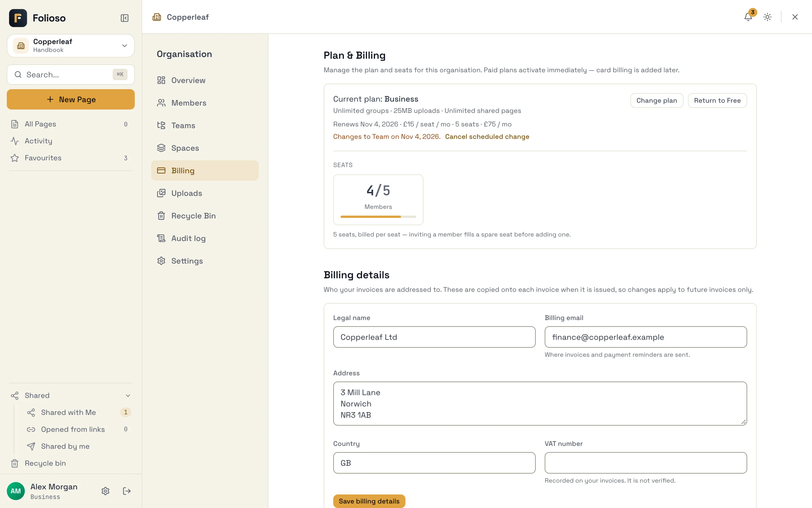Go to organisation Teams
Screen dimensions: 812x508
pyautogui.click(x=205, y=125)
